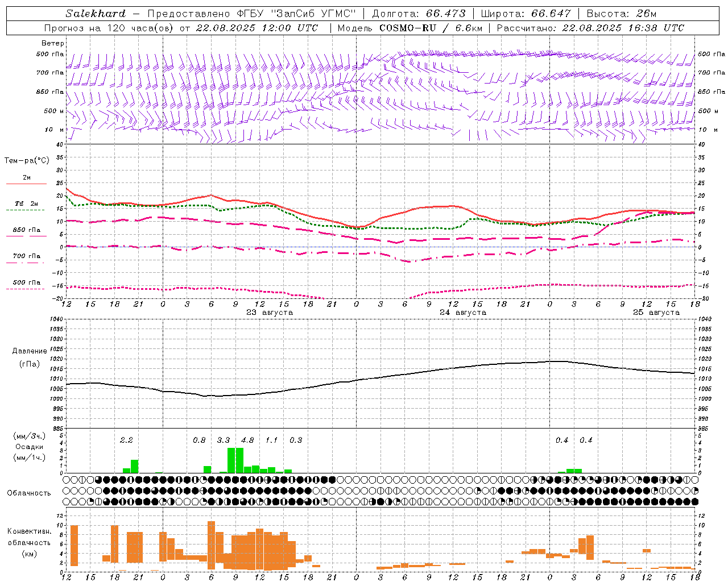Screen dimensions: 728x582
Task: Click the (гПа) pressure unit label
Action: 30,364
